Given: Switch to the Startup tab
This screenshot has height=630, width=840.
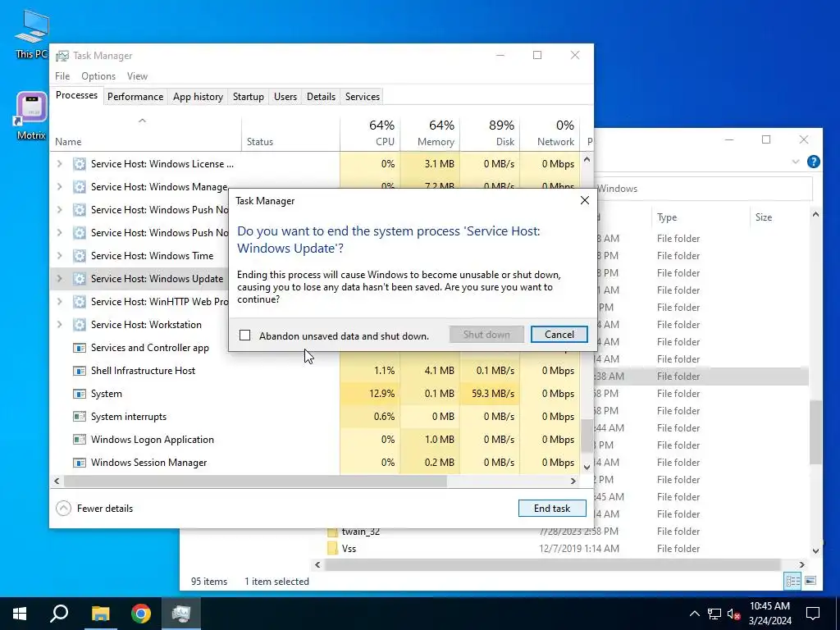Looking at the screenshot, I should click(248, 97).
